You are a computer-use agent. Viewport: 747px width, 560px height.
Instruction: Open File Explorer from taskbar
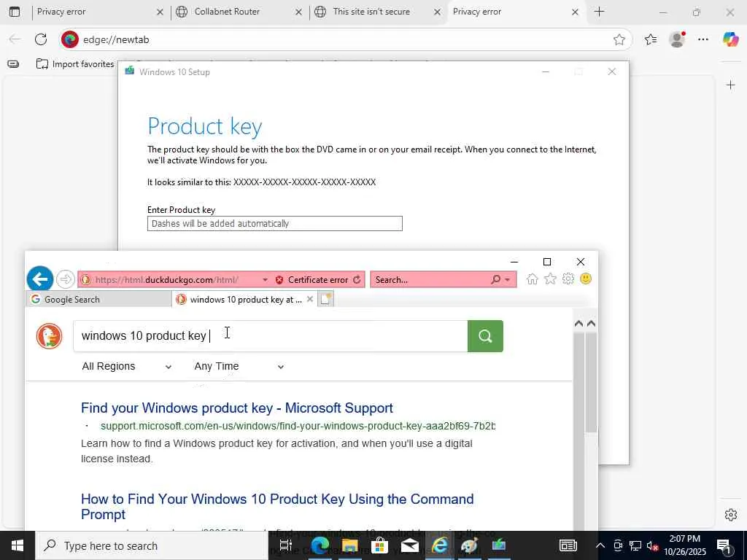coord(349,545)
